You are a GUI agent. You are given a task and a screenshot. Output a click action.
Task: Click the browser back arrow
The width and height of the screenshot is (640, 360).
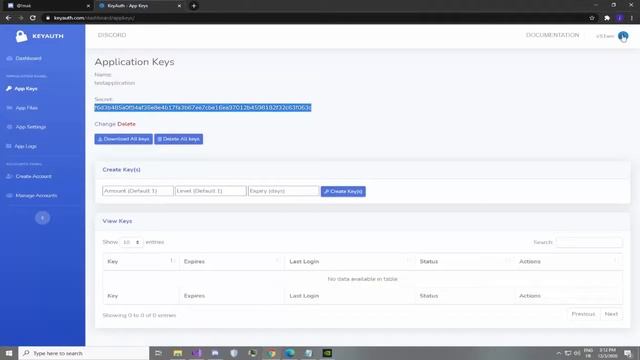(9, 18)
